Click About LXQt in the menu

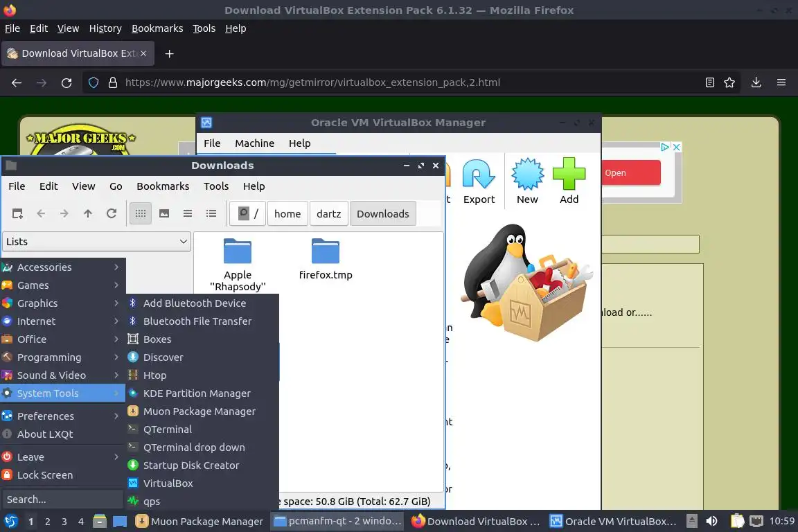[62, 434]
